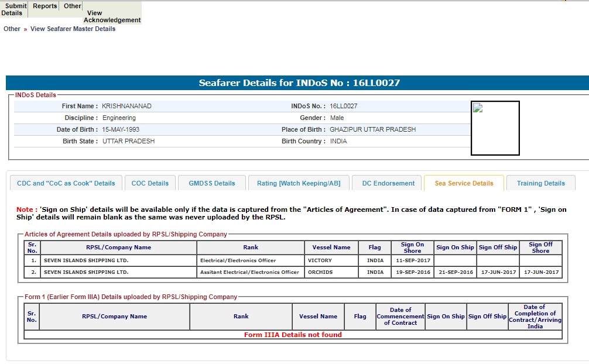Open the Reports menu
Viewport: 589px width, 364px height.
(x=45, y=6)
